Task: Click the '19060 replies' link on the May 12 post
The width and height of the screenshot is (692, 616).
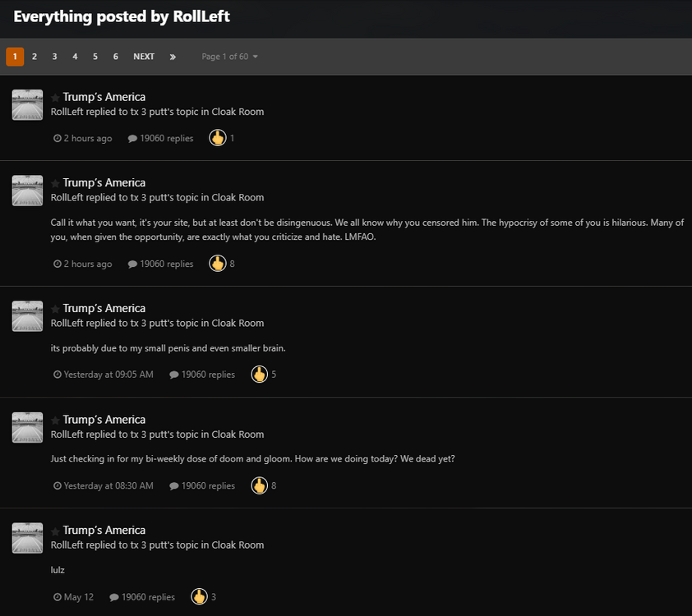Action: tap(148, 597)
